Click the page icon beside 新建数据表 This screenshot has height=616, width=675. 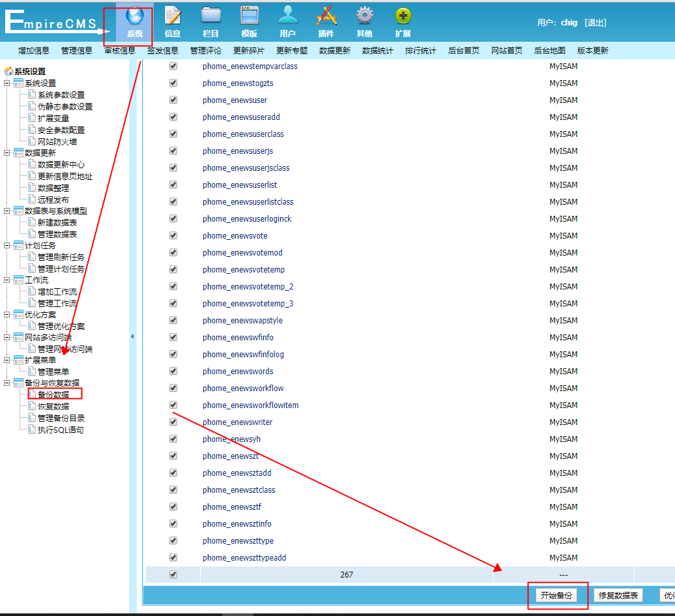[x=32, y=222]
